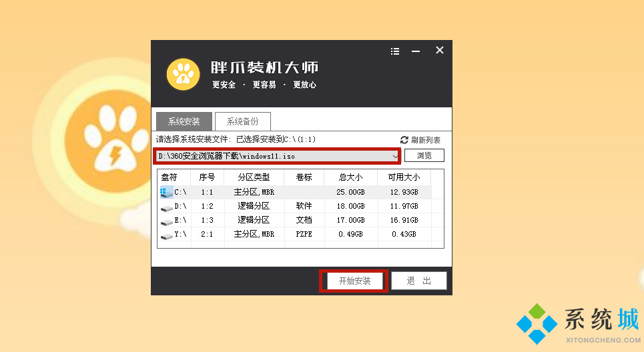Screen dimensions: 644x352
Task: Click sequence number 2:1
Action: [x=207, y=234]
